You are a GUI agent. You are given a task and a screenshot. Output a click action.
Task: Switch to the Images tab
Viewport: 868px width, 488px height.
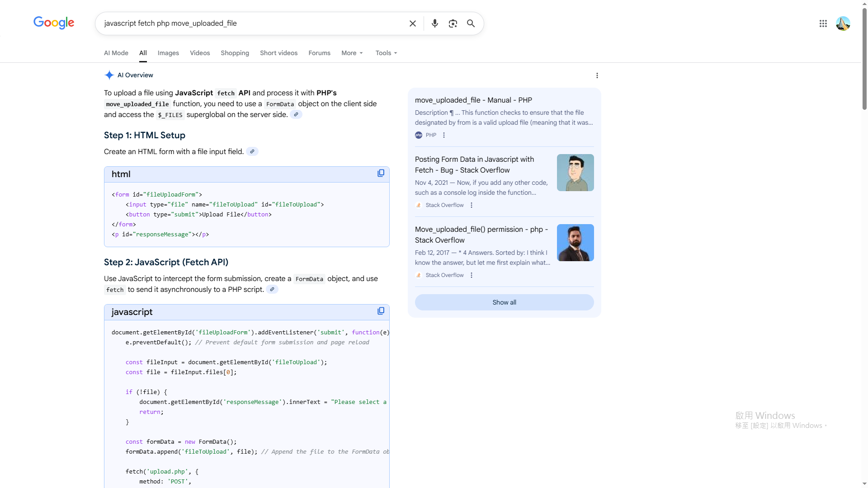168,53
